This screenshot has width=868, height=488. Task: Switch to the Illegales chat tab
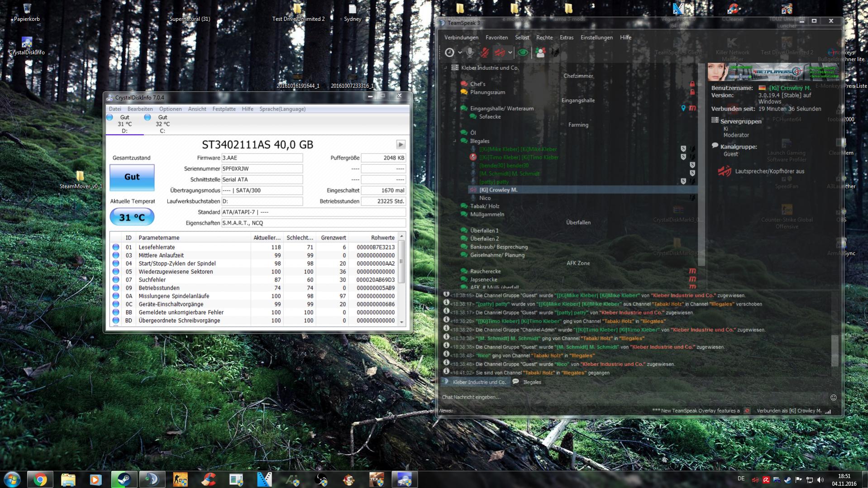[x=527, y=382]
